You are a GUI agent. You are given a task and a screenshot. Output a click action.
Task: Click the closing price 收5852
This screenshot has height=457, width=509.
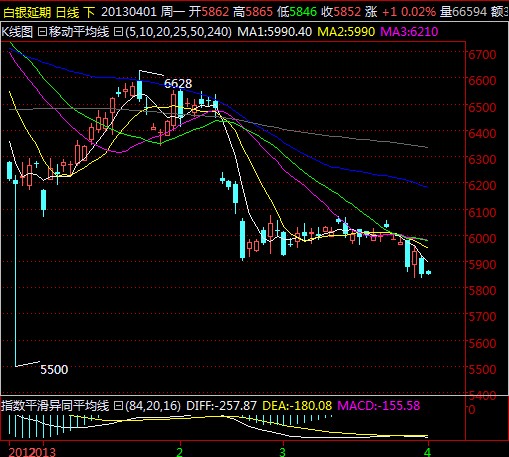[341, 12]
